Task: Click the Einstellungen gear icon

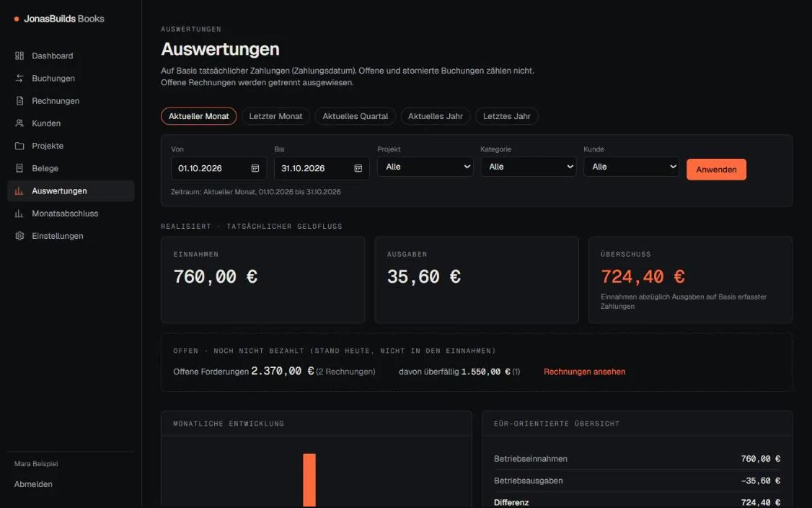Action: click(19, 236)
